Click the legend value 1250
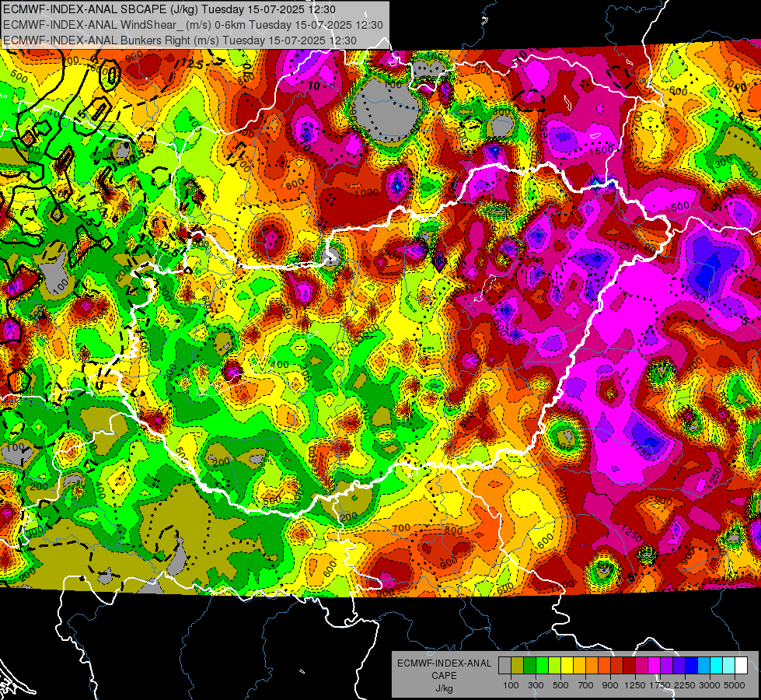 [x=635, y=685]
